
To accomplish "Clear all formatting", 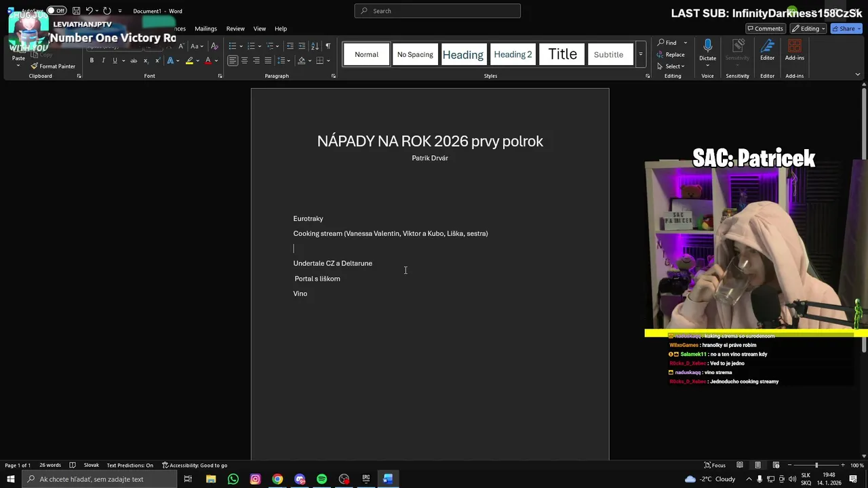I will (214, 46).
